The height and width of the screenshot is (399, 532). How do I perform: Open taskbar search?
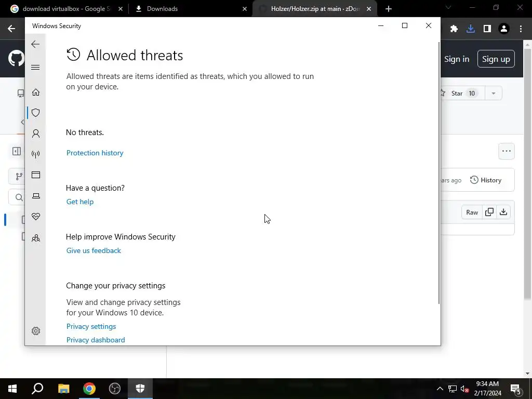37,389
